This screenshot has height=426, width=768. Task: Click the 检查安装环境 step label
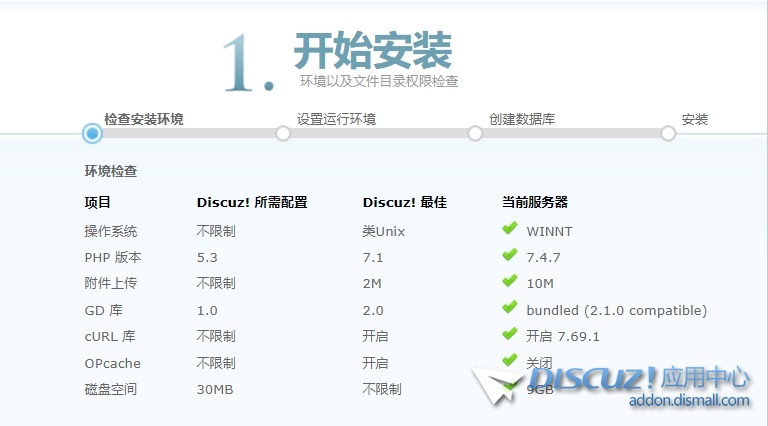pyautogui.click(x=144, y=119)
